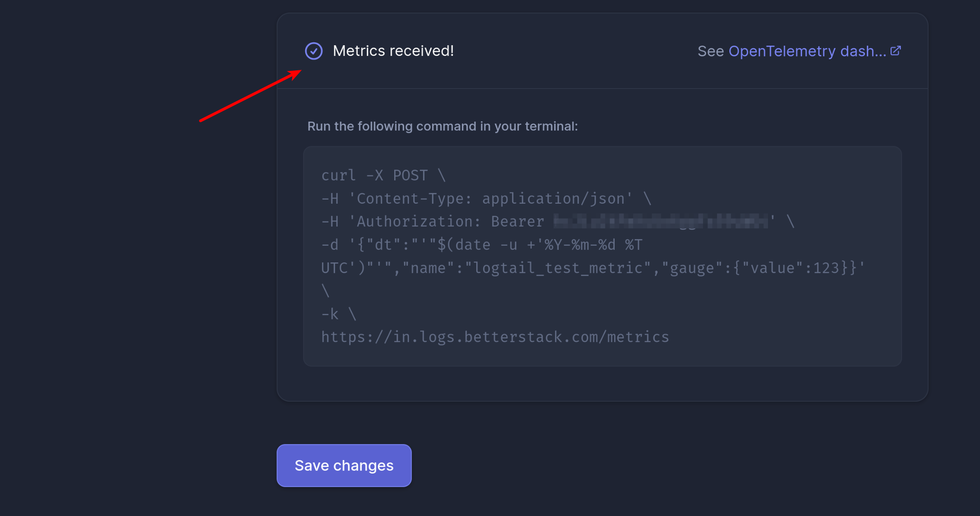Click the 'Metrics received!' status text
980x516 pixels.
(393, 51)
